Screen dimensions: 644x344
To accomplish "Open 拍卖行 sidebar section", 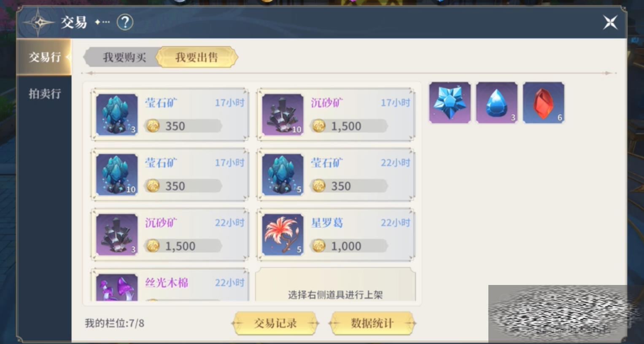I will coord(44,94).
